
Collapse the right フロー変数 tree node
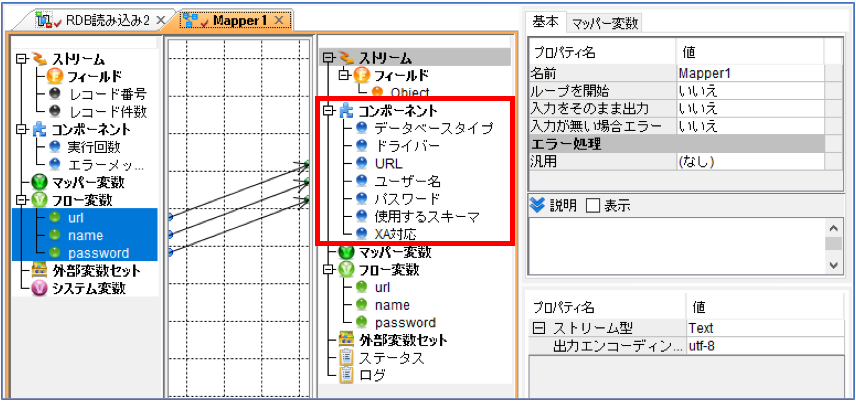click(x=328, y=270)
